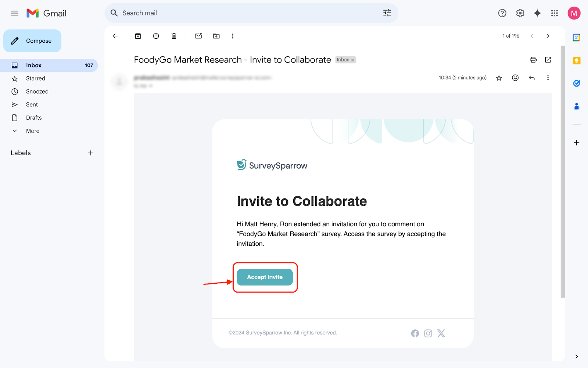Print the email conversation
The width and height of the screenshot is (588, 368).
[x=533, y=60]
